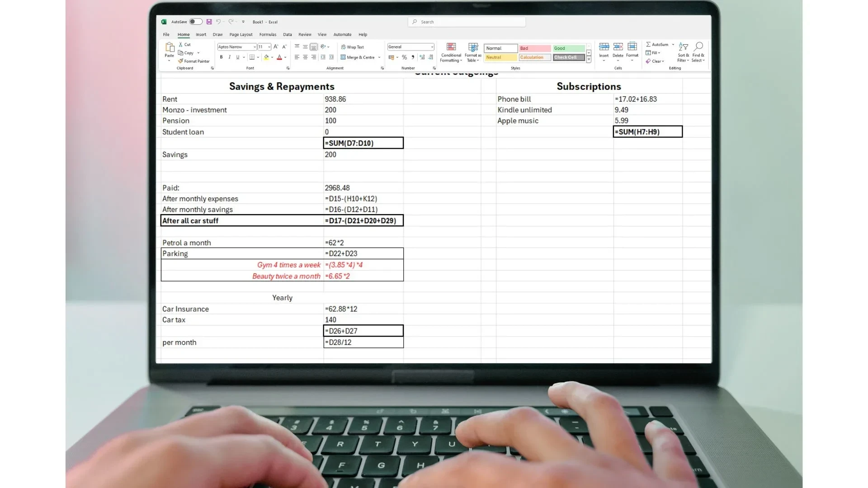Click the Percent Style icon
868x488 pixels.
coord(404,57)
